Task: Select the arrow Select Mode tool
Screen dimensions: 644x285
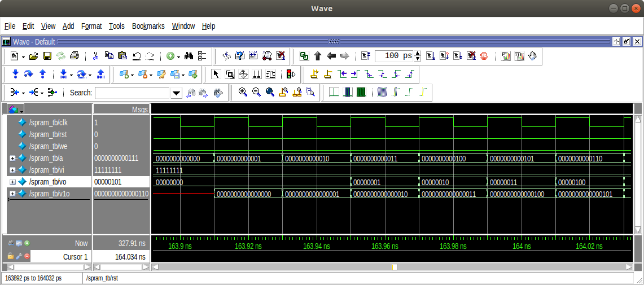Action: 216,74
